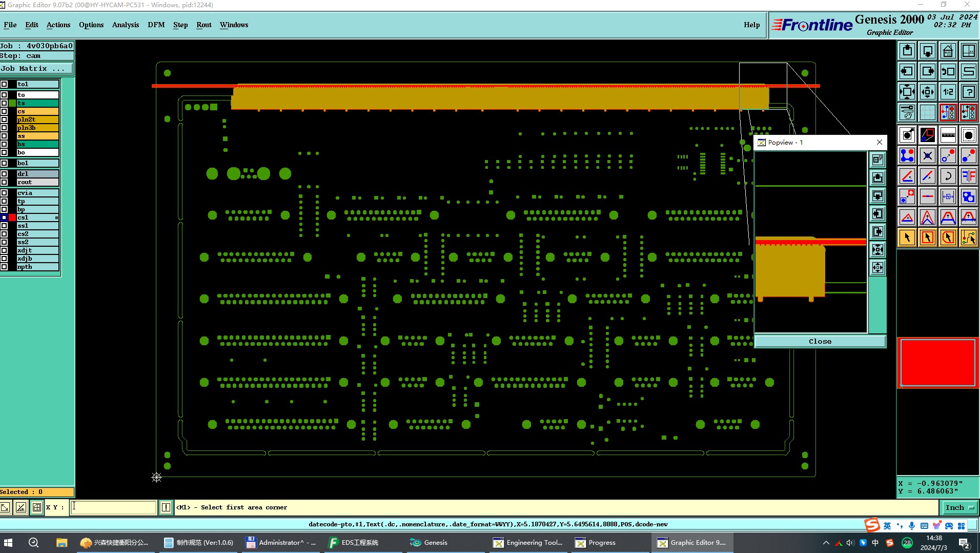Open the Edit menu

tap(32, 25)
